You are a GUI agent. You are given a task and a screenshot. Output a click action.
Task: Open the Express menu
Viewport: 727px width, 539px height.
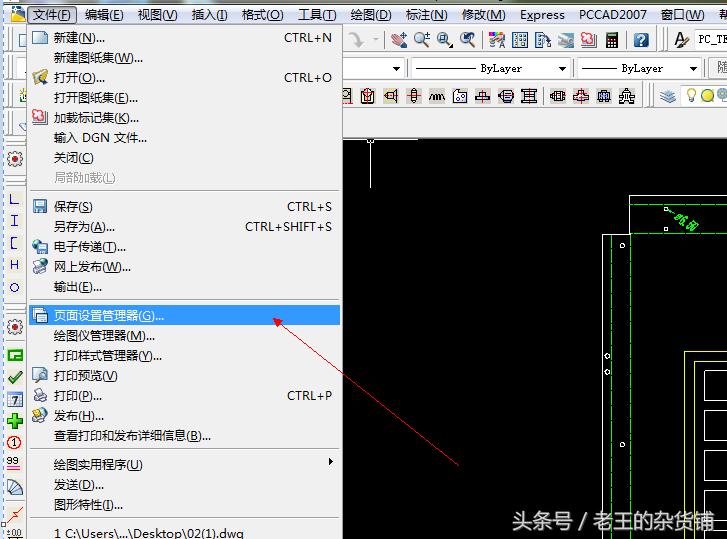click(542, 15)
